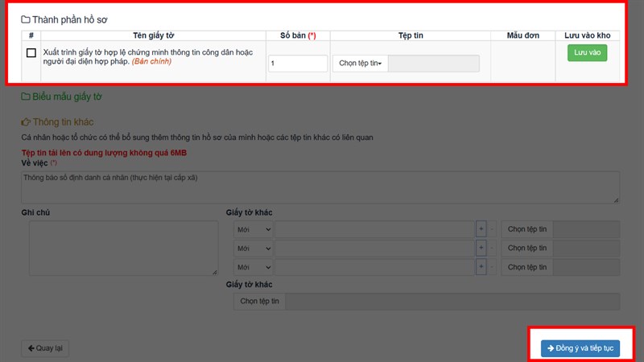
Task: Click the thumbs-up icon beside Thông tin khác
Action: pos(26,122)
